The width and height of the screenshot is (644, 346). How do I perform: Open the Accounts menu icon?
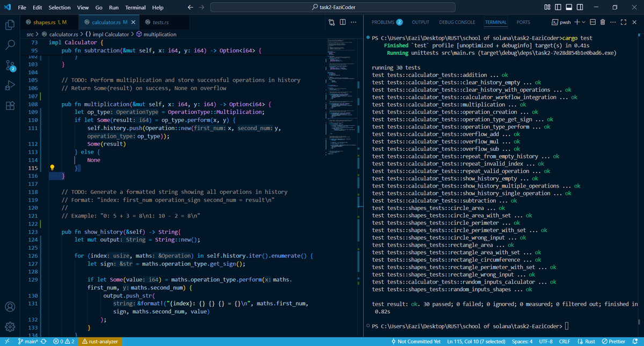click(10, 307)
